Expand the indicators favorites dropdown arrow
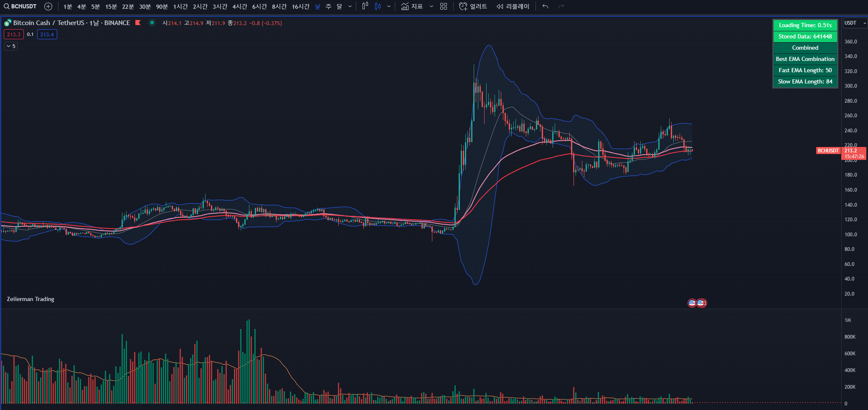Viewport: 868px width, 410px height. coord(431,6)
